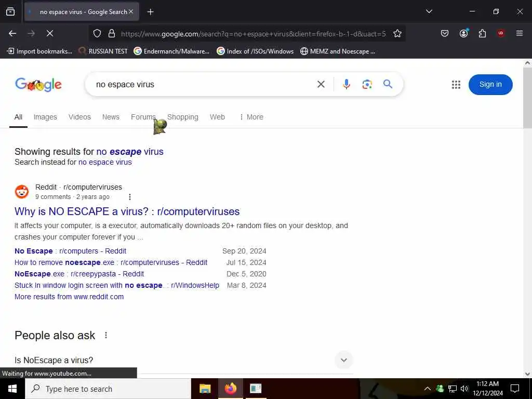Open the Endermanch/Malware bookmark

point(171,51)
